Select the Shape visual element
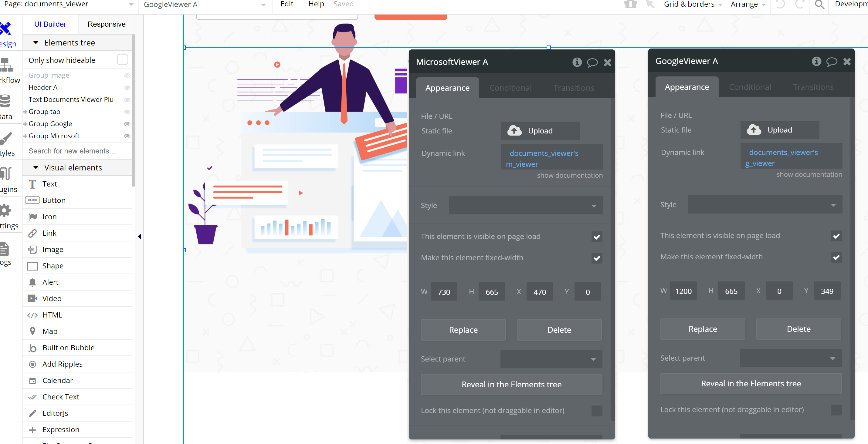 pos(77,266)
